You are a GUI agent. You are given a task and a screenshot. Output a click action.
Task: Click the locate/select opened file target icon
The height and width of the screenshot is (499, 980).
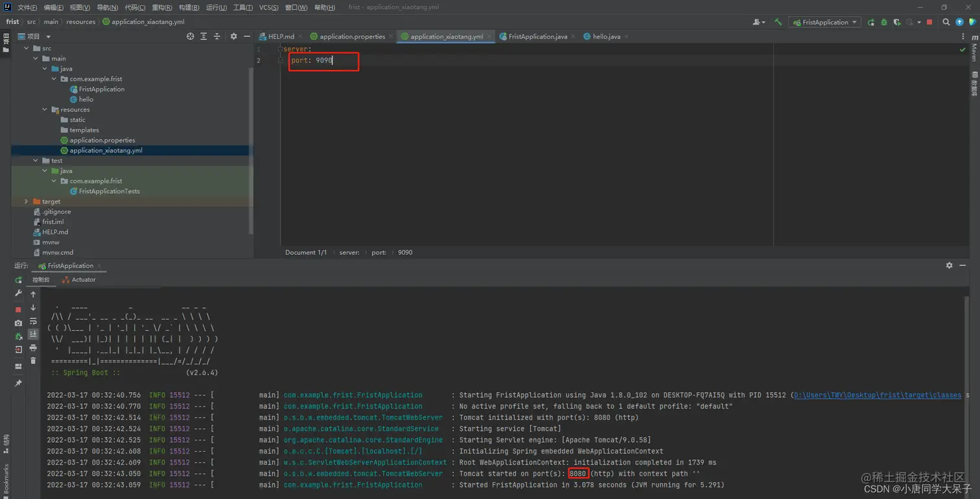coord(190,36)
